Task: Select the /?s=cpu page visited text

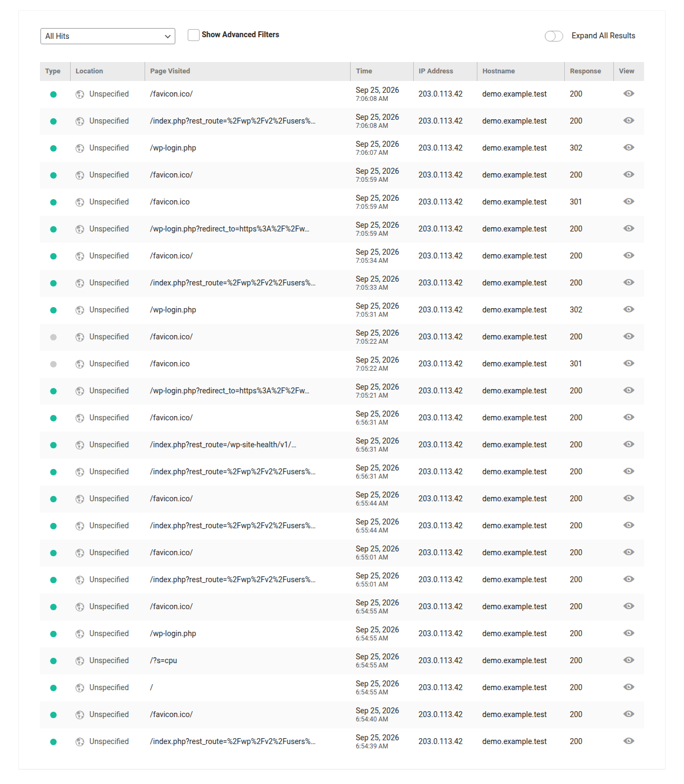Action: pyautogui.click(x=163, y=660)
